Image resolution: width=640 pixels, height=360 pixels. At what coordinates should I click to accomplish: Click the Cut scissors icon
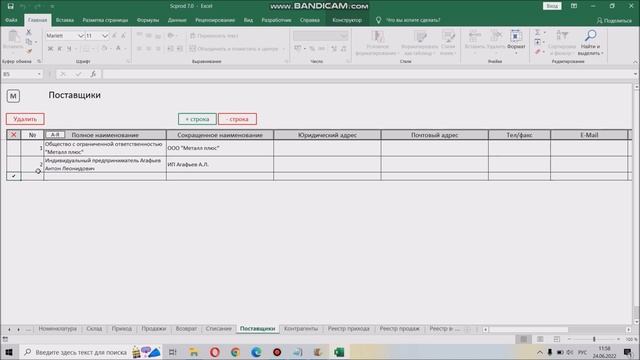point(29,32)
